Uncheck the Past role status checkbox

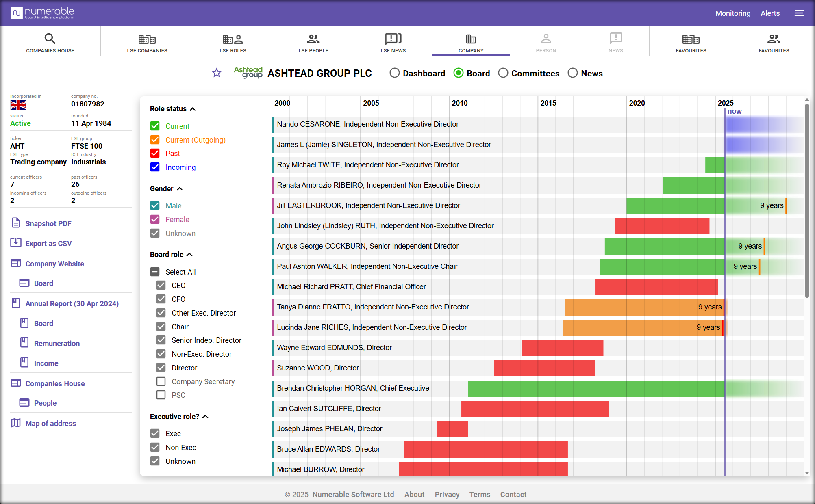[155, 153]
